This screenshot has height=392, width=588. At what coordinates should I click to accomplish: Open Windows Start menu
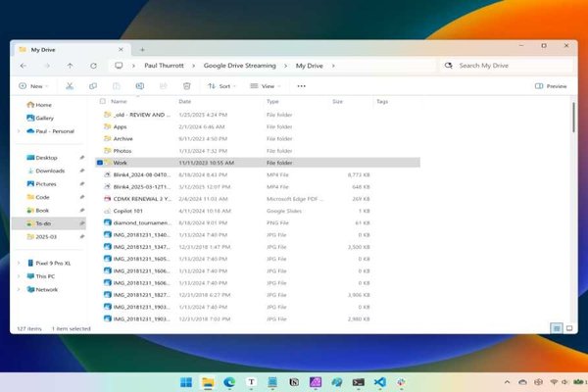186,382
